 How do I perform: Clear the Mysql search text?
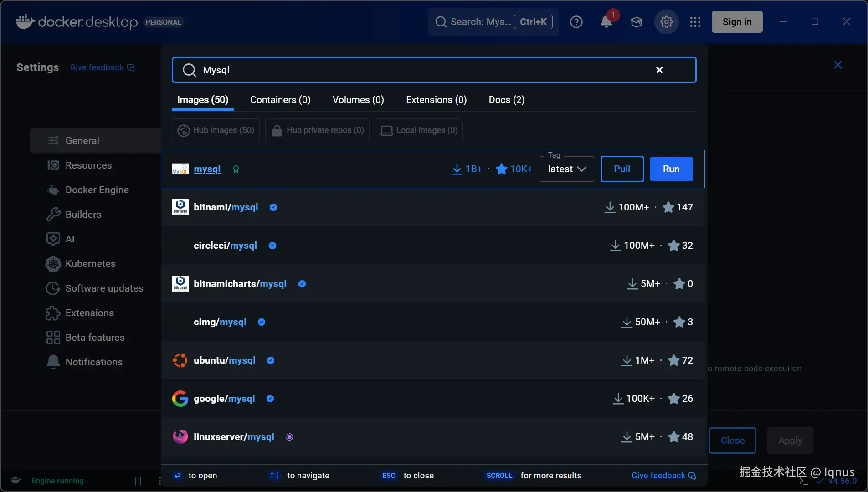659,70
